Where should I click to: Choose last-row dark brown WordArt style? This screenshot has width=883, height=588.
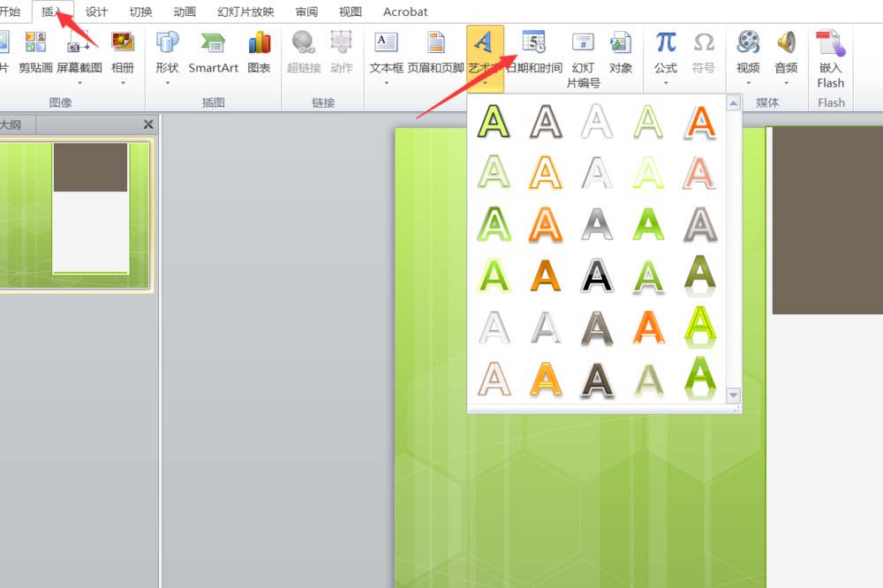tap(597, 379)
